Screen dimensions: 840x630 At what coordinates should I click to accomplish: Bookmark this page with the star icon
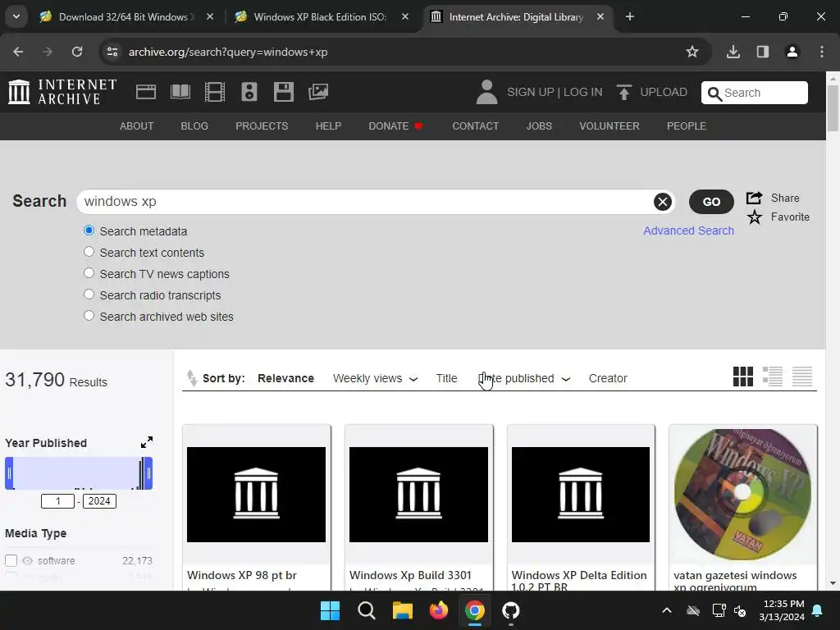pyautogui.click(x=692, y=52)
